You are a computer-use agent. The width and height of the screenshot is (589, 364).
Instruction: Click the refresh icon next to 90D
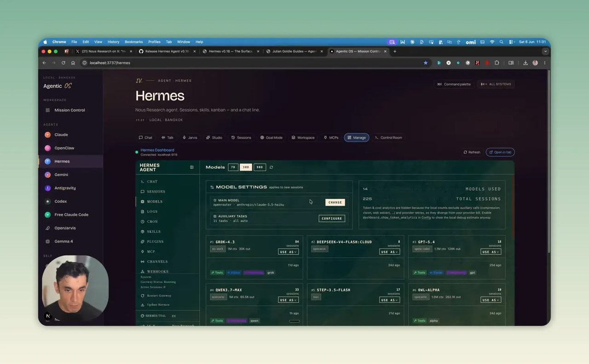[x=271, y=167]
